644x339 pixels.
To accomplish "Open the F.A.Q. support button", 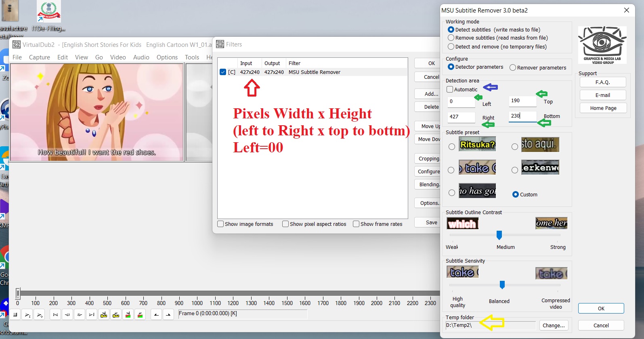I will click(603, 82).
